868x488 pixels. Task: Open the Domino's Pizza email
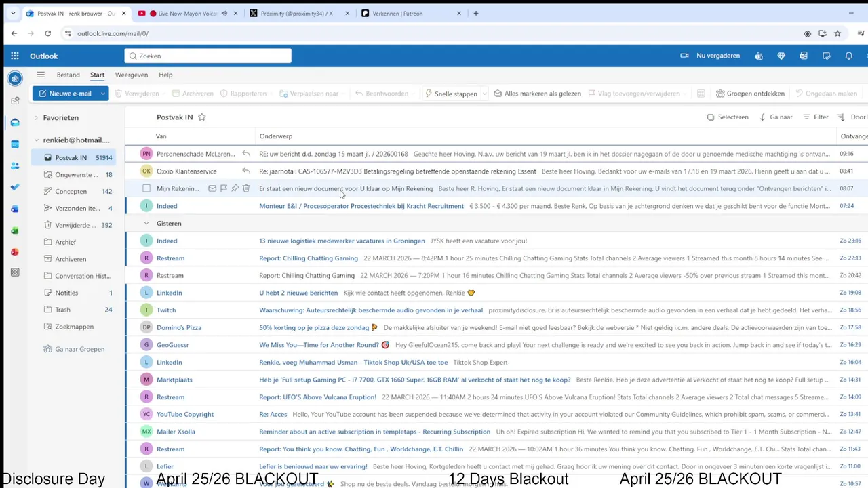496,327
